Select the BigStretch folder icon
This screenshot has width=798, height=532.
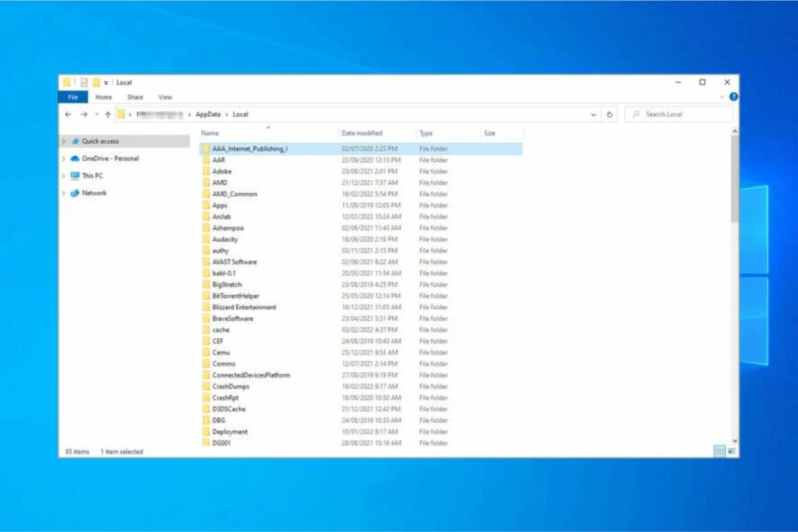206,284
